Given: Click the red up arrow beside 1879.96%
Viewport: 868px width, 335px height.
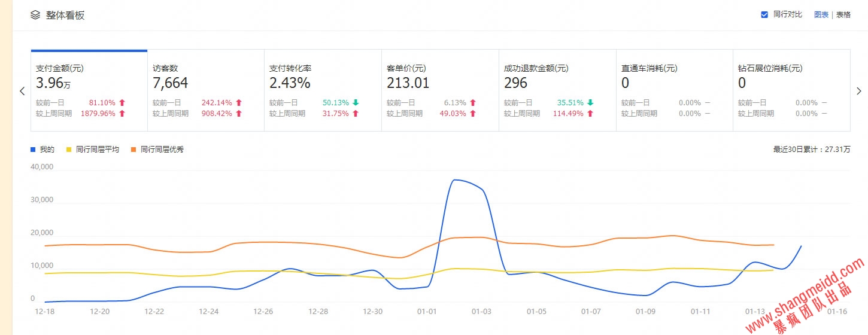Looking at the screenshot, I should pyautogui.click(x=122, y=114).
